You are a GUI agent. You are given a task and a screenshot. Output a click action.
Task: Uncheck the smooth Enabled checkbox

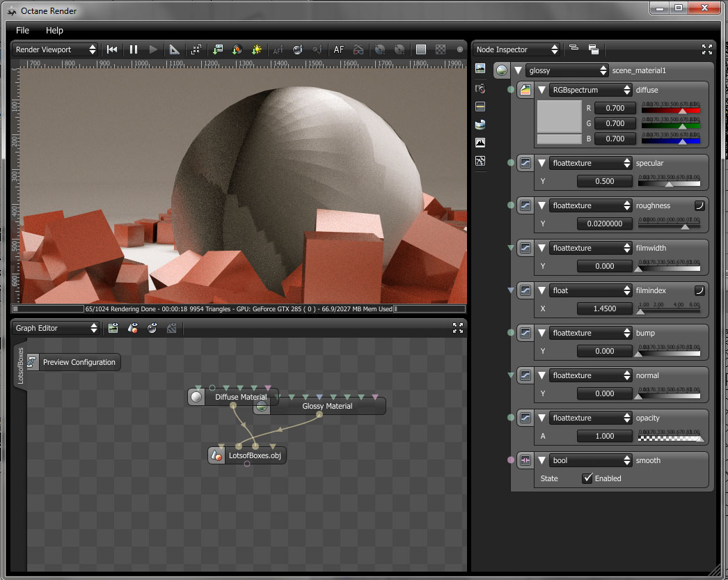point(587,478)
